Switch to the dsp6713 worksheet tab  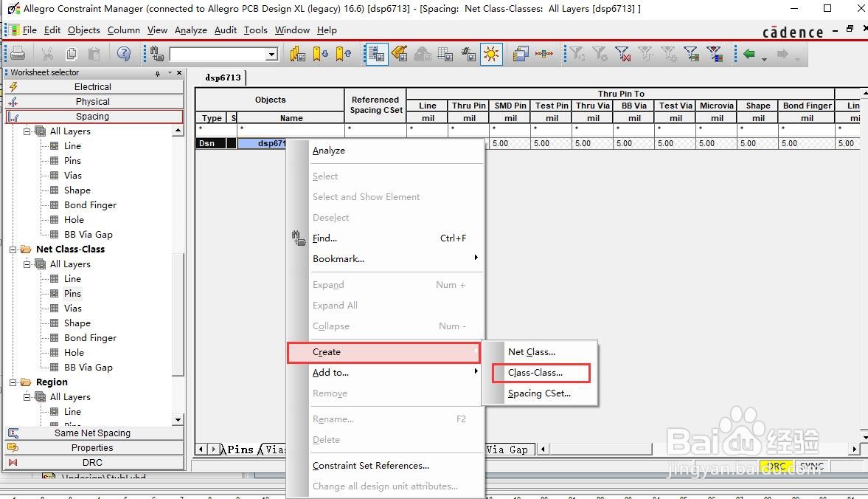coord(223,78)
